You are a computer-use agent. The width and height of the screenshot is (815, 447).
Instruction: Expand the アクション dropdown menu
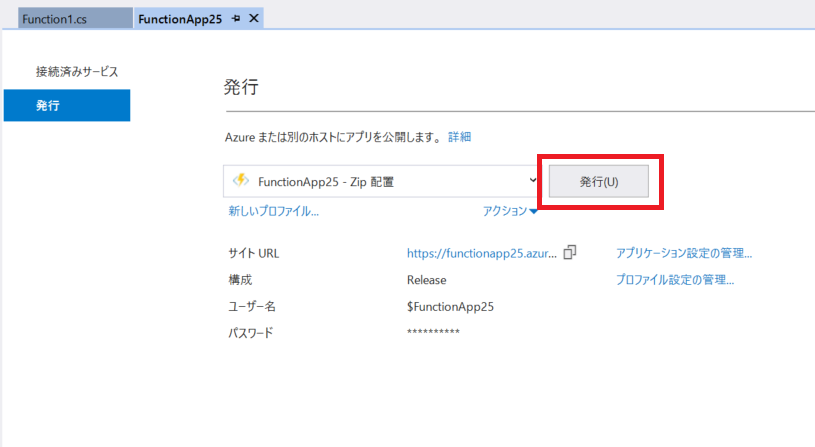509,211
